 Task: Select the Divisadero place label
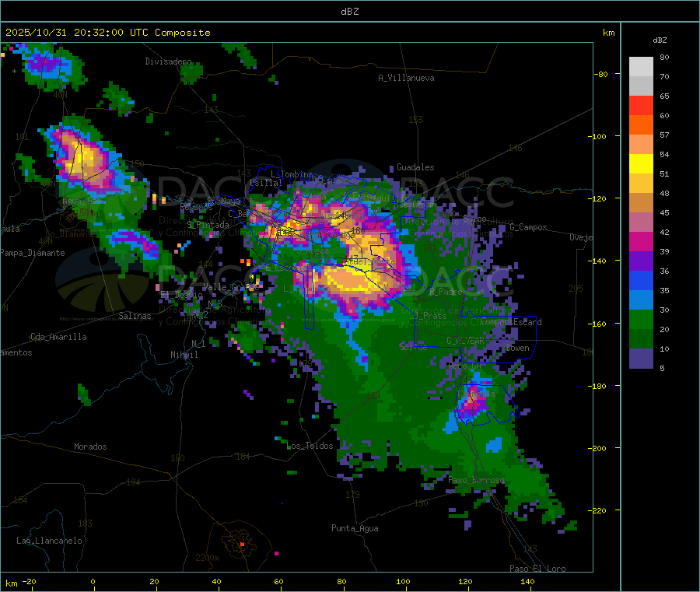(x=168, y=61)
